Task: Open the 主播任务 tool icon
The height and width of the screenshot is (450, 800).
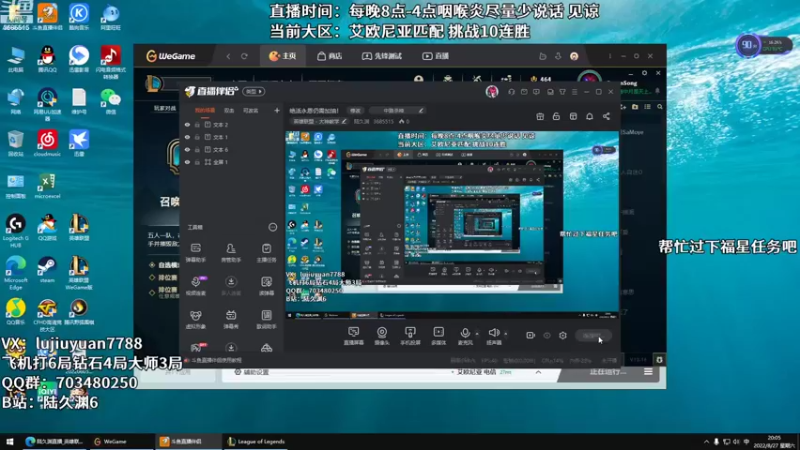Action: point(266,253)
